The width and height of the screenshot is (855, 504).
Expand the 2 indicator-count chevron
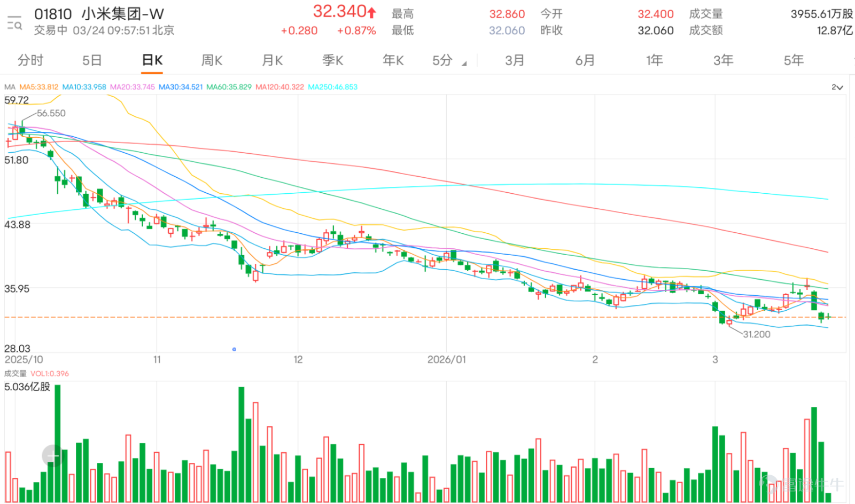click(837, 87)
